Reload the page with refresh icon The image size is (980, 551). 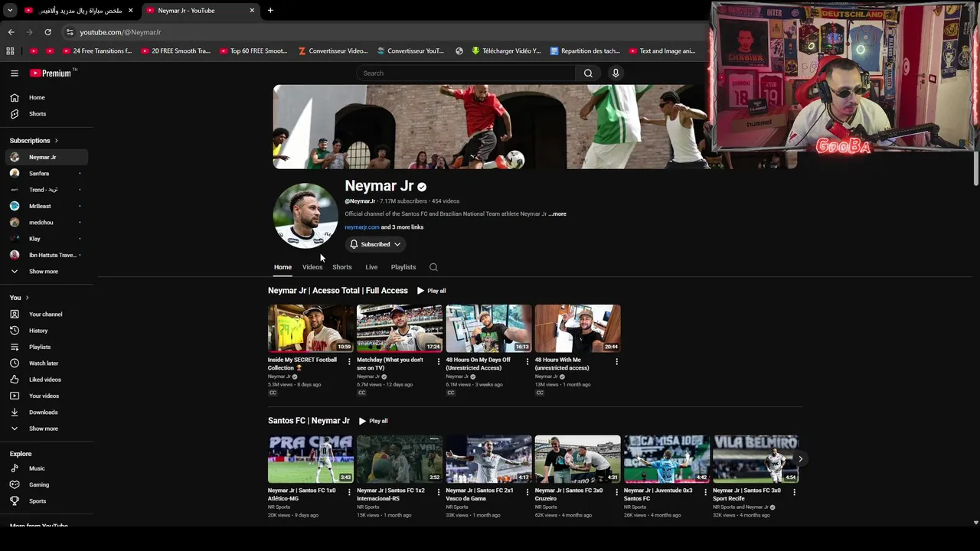coord(47,32)
